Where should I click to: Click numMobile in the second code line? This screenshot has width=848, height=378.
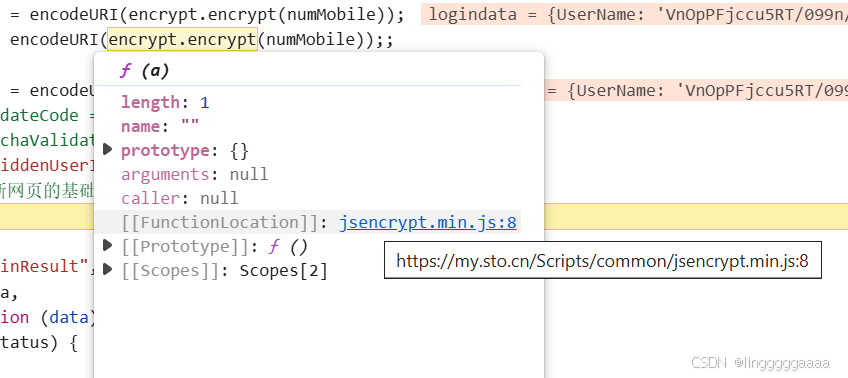tap(309, 40)
